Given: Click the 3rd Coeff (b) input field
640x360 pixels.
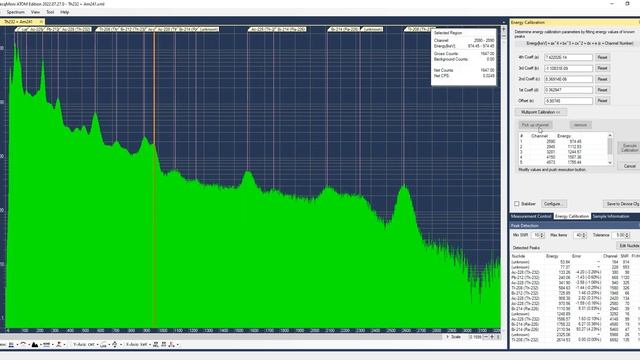Looking at the screenshot, I should click(x=568, y=68).
